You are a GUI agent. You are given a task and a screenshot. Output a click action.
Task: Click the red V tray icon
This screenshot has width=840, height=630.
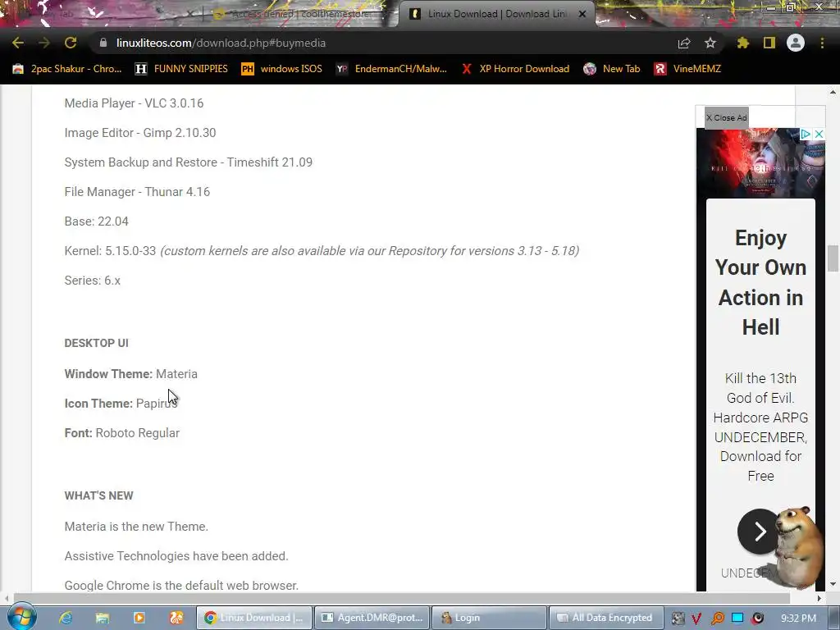pos(696,619)
